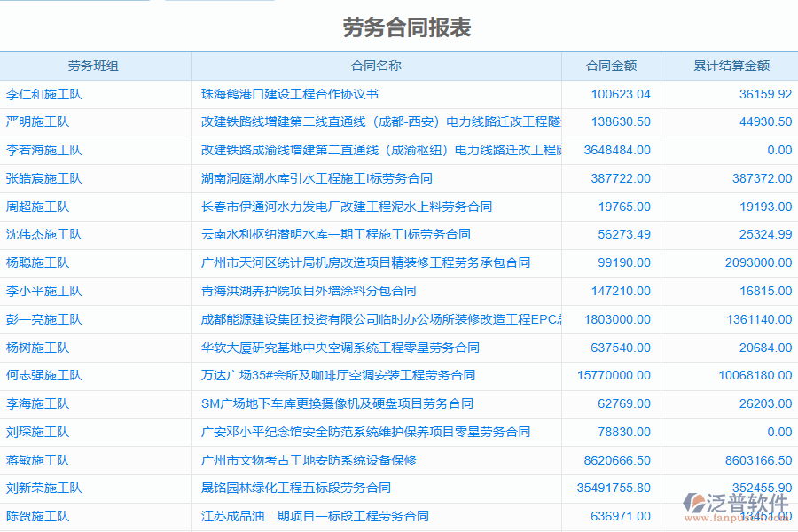Screen dimensions: 798x532
Task: Sort by the 合同金额 column header
Action: pyautogui.click(x=611, y=66)
